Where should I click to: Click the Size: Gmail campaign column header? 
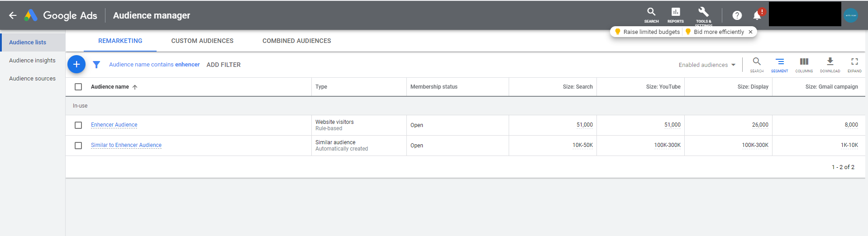click(x=831, y=87)
